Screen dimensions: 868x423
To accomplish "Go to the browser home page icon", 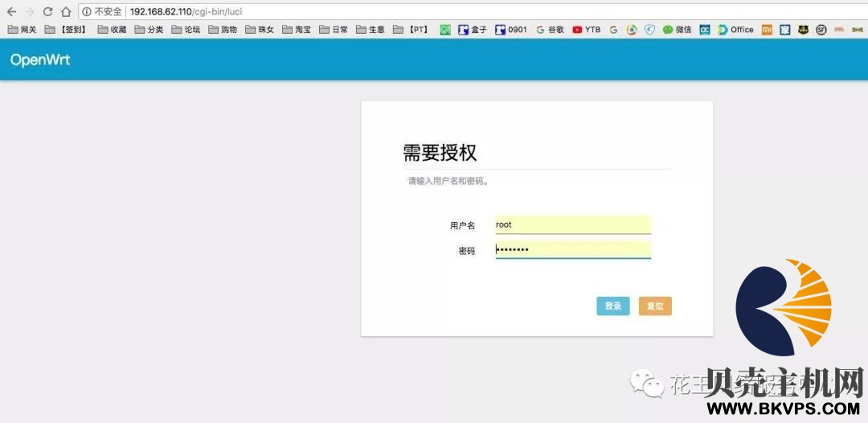I will [x=66, y=11].
